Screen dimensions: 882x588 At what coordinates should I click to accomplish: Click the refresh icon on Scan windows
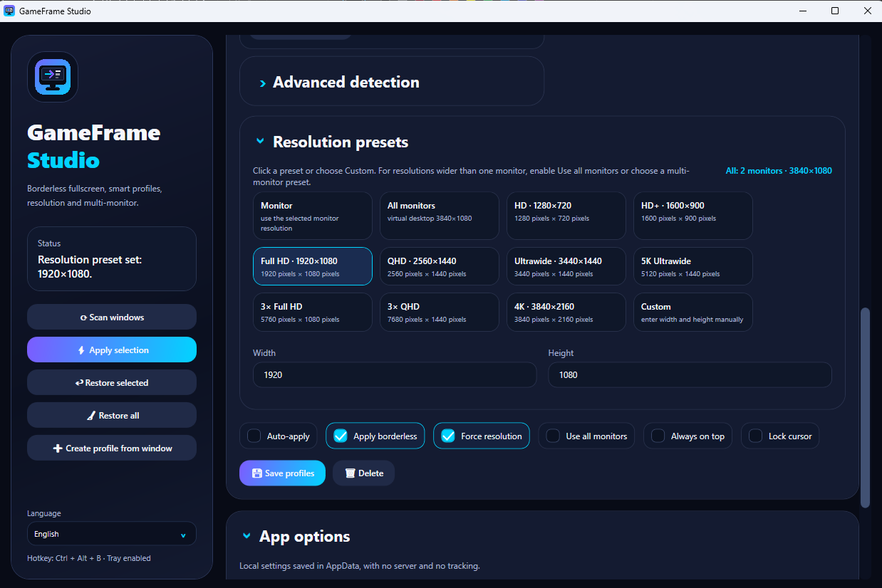pyautogui.click(x=83, y=317)
